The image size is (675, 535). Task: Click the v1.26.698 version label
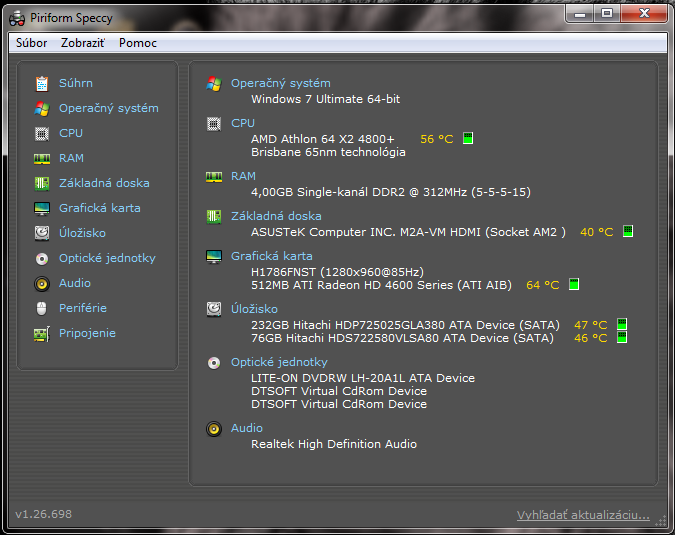coord(43,514)
